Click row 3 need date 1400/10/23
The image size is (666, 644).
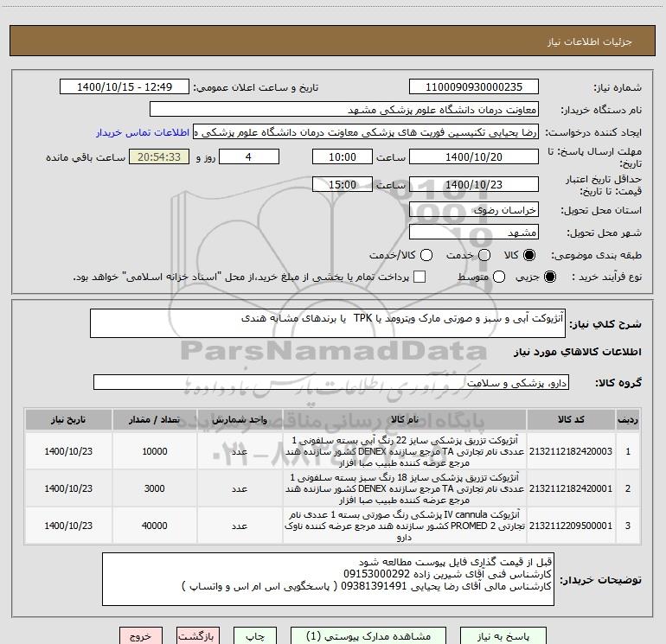(x=68, y=526)
